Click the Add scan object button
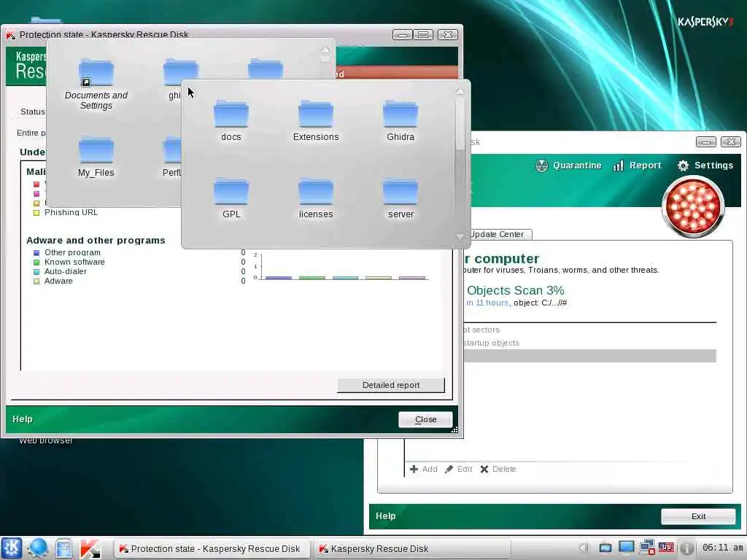This screenshot has width=747, height=560. pos(424,469)
